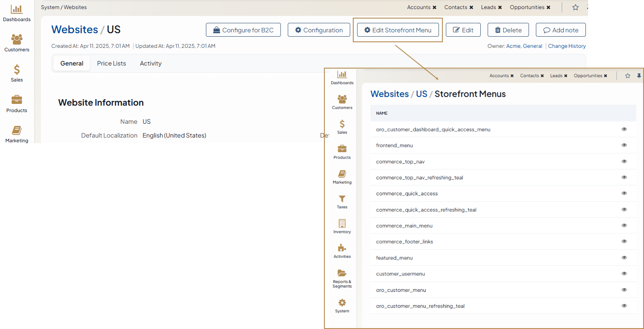Screen dimensions: 644x329
Task: View the frontend_menu row eye icon
Action: coord(624,145)
